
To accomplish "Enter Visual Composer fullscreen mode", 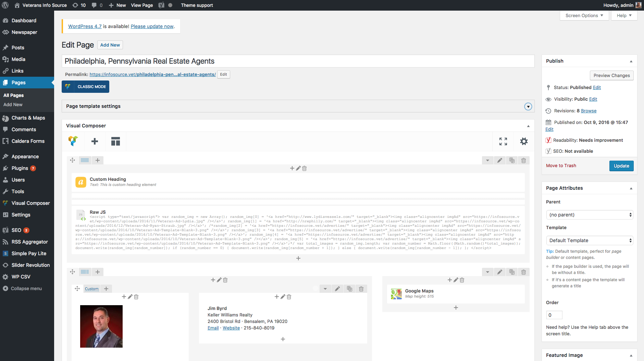I will point(503,141).
